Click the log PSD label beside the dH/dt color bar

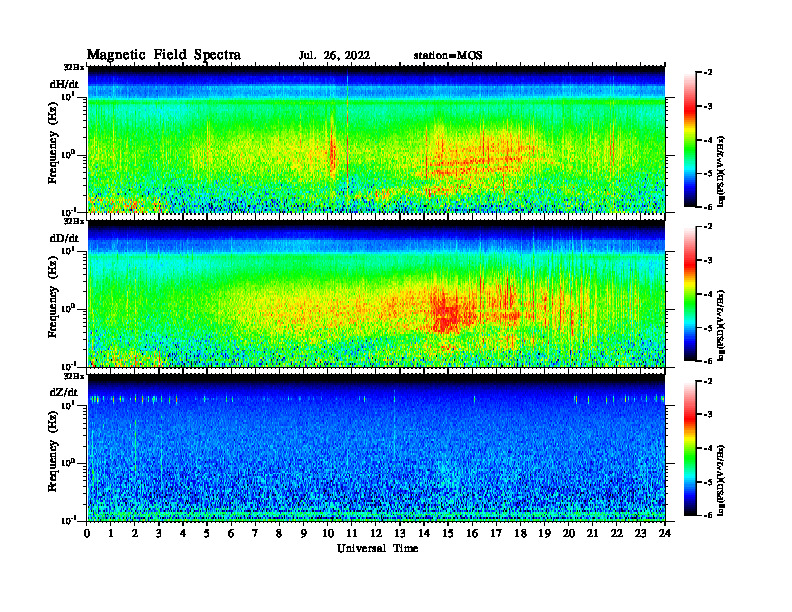click(721, 170)
